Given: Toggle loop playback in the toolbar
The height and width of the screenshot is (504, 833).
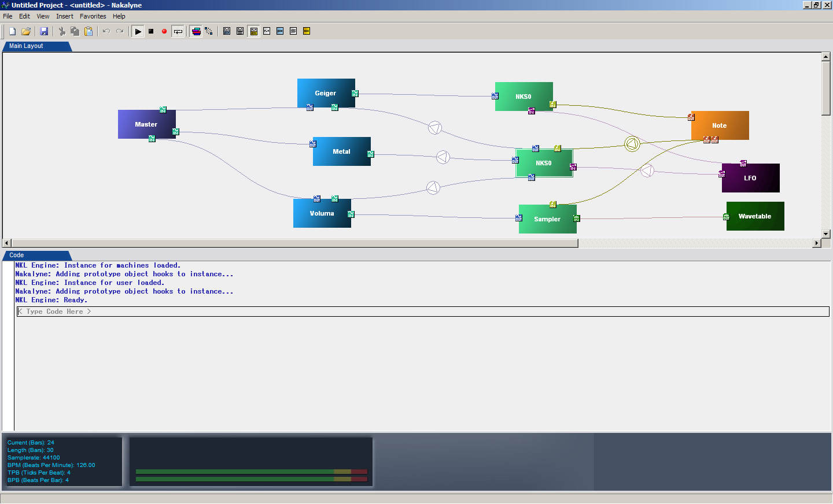Looking at the screenshot, I should point(178,31).
